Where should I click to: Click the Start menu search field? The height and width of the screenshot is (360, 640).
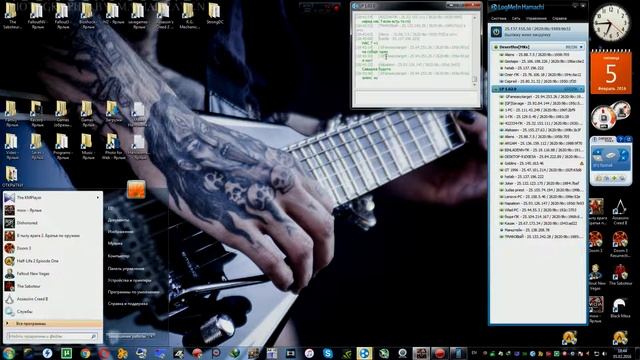point(52,336)
